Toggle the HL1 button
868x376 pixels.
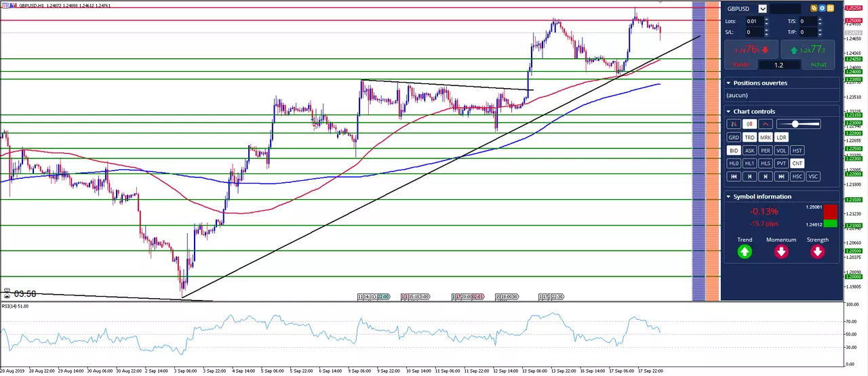(749, 163)
